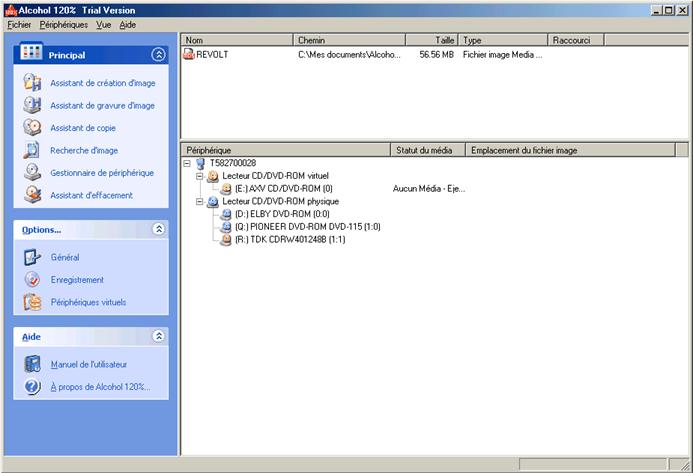Click the Recherche d'image icon
This screenshot has height=473, width=693.
[x=32, y=150]
